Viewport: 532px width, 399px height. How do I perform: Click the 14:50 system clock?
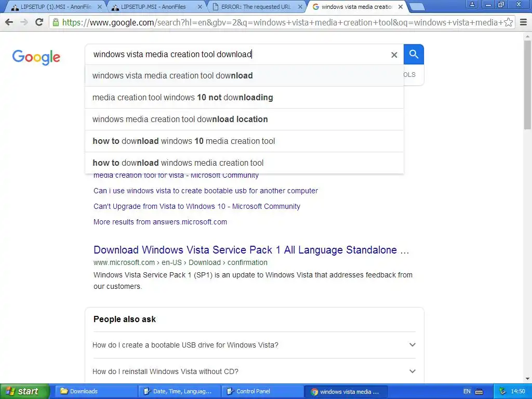pyautogui.click(x=518, y=392)
